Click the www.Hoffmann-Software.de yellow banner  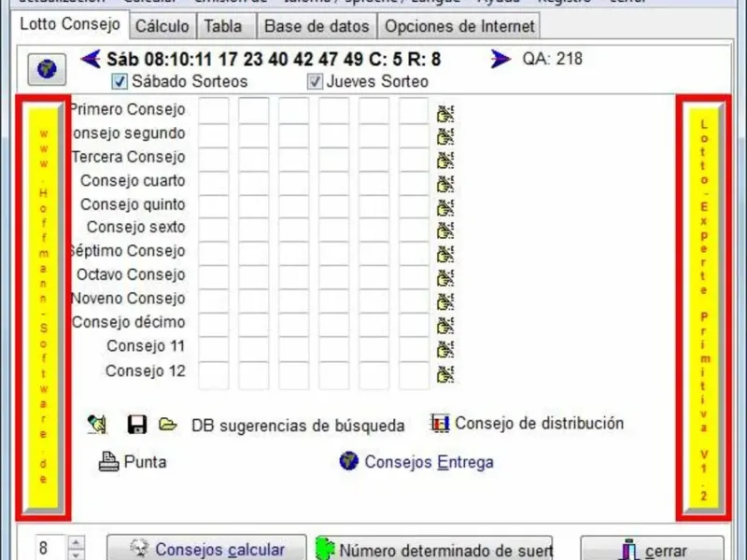click(43, 307)
